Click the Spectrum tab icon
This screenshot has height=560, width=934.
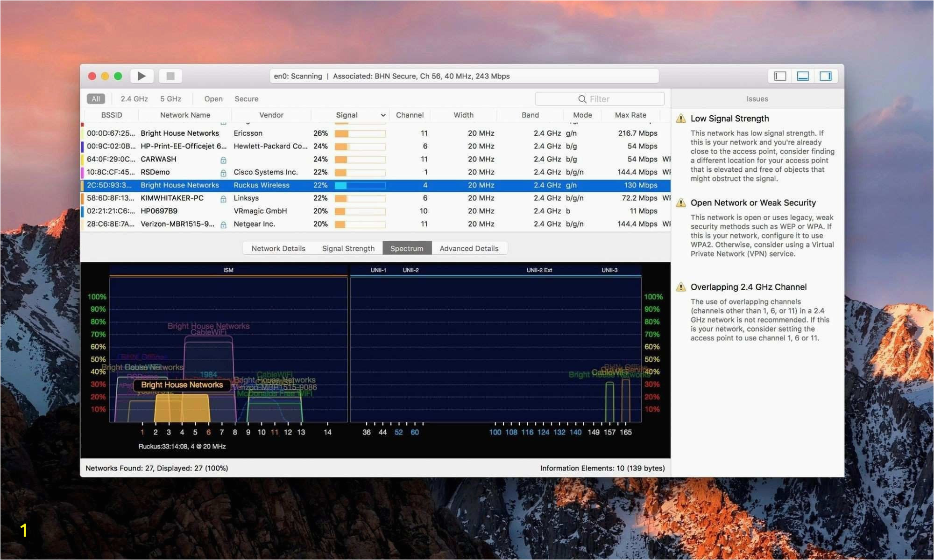407,248
